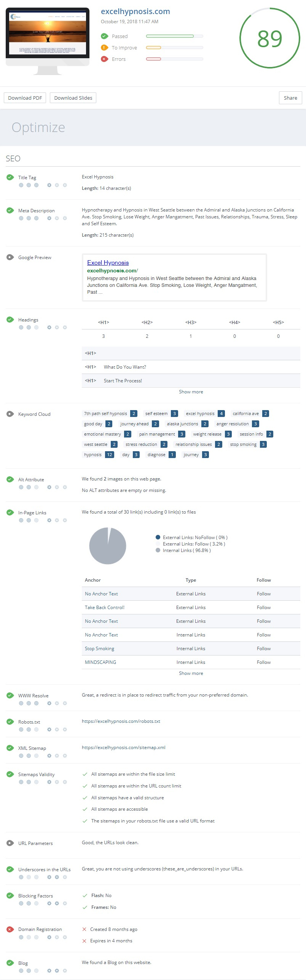Click the Keyword Cloud gray eye icon
Screen dimensions: 306x980
click(x=10, y=414)
